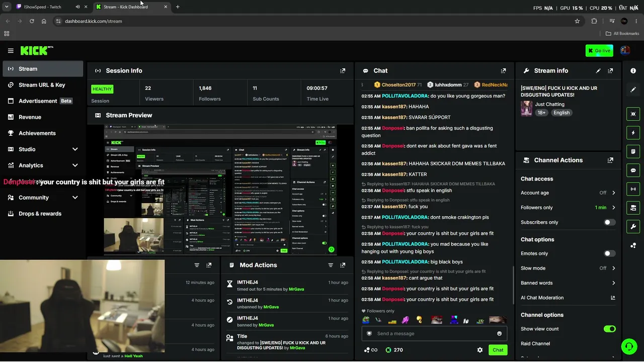Pop out the activity feed panel
Image resolution: width=644 pixels, height=362 pixels.
point(209,265)
